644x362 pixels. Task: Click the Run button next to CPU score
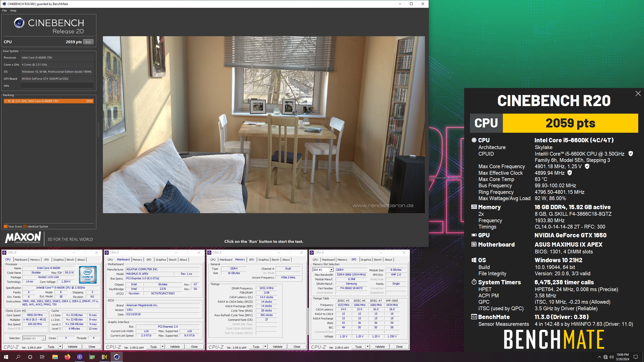(x=88, y=42)
